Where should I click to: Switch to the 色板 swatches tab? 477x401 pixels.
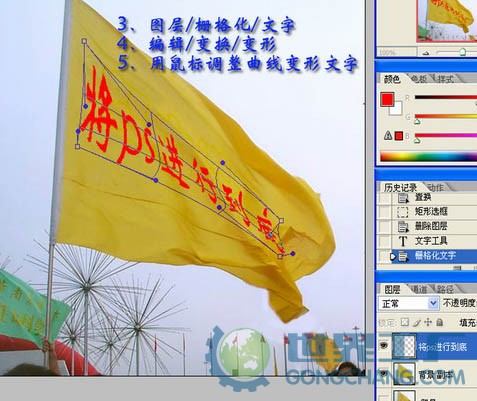tap(419, 79)
